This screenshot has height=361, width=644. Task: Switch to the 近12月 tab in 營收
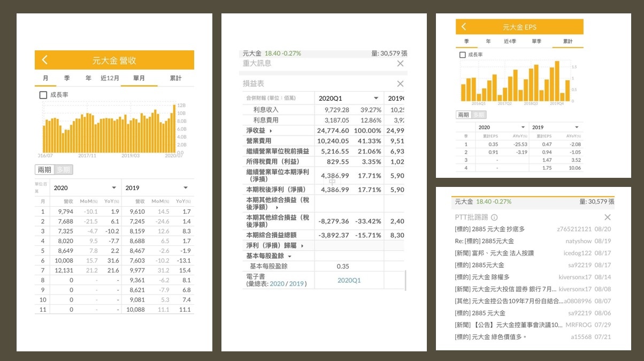110,78
